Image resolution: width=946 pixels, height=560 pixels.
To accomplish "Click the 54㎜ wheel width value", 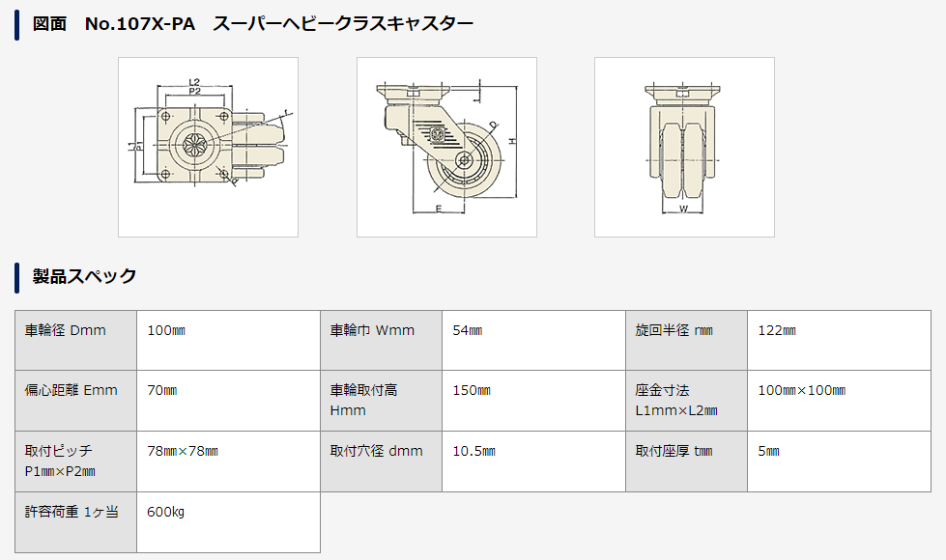I will tap(468, 330).
